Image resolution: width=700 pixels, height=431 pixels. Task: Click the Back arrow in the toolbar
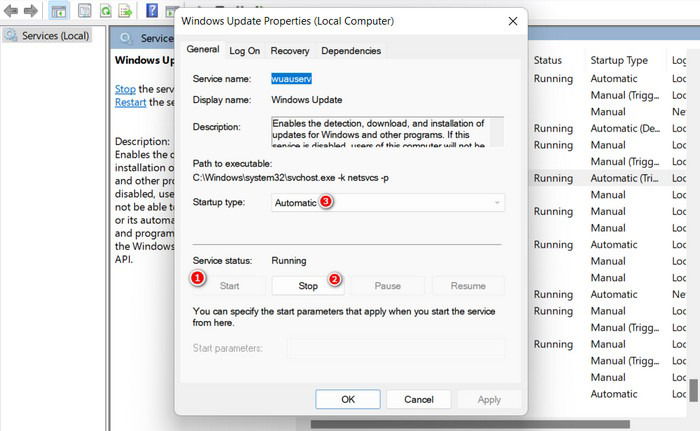pos(11,10)
